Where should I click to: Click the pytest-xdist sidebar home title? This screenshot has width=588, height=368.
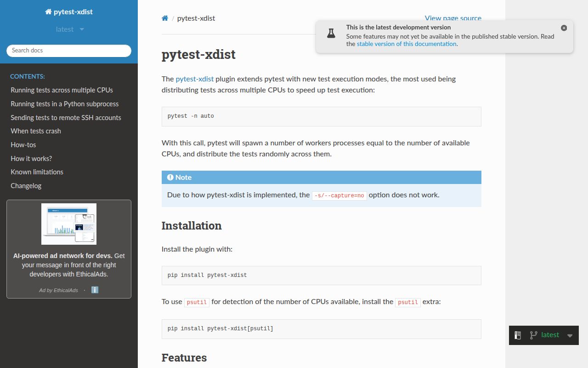69,12
